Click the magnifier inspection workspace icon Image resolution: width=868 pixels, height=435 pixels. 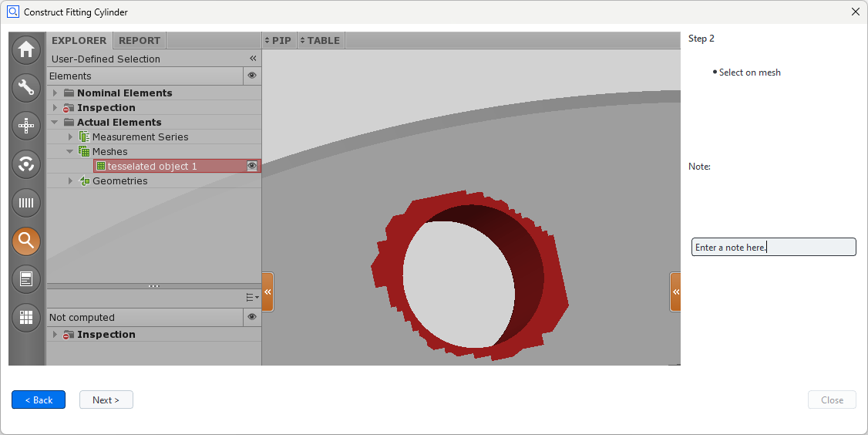pos(26,241)
